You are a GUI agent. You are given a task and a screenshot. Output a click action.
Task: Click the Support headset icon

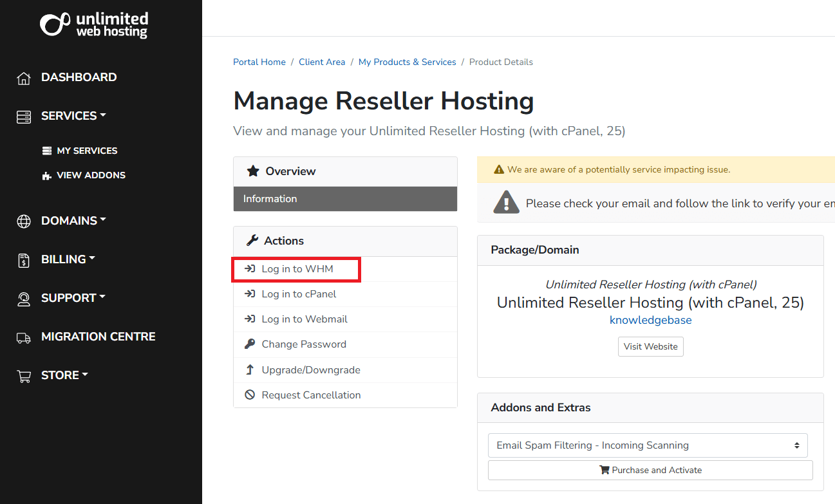tap(24, 299)
